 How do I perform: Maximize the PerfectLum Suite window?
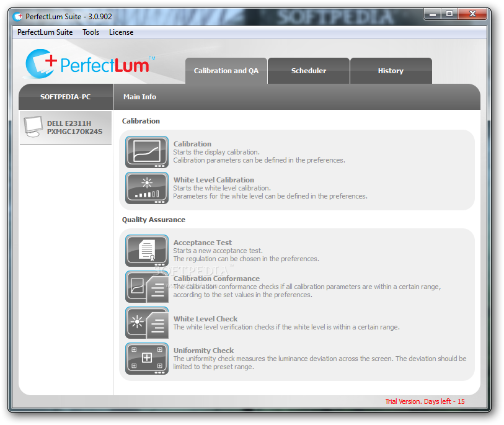coord(449,14)
